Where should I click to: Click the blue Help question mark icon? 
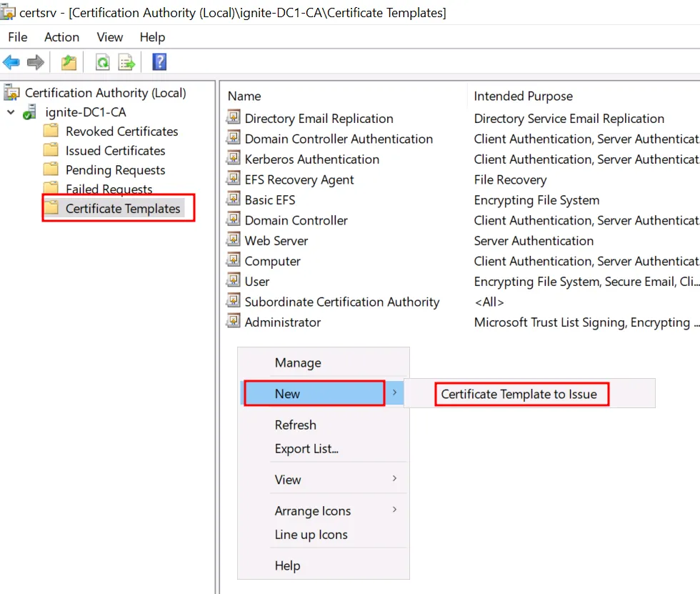[160, 62]
